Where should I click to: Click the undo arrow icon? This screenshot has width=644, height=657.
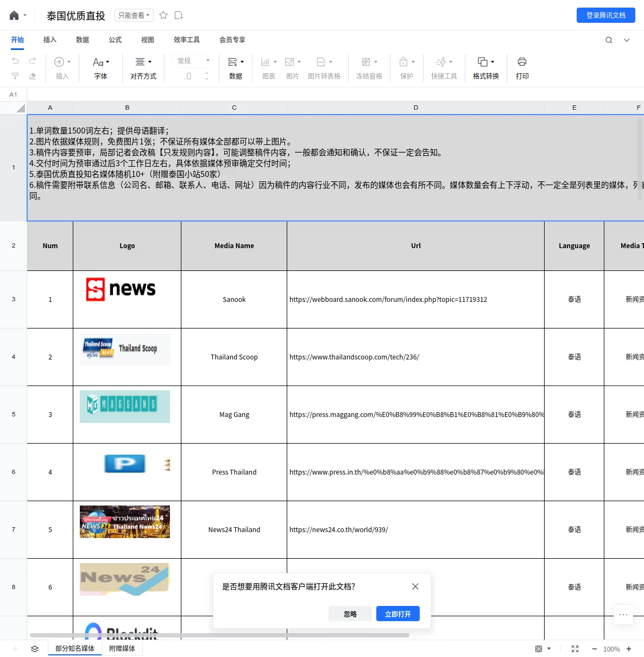tap(15, 61)
